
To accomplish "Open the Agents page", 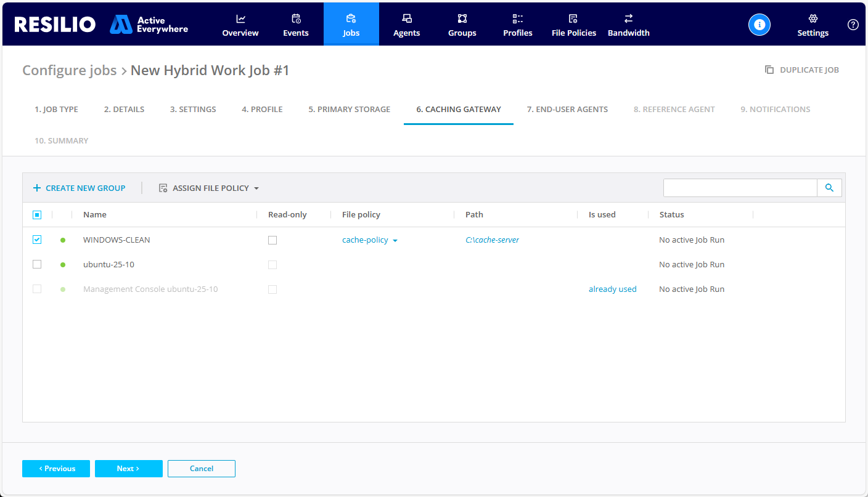I will 406,25.
